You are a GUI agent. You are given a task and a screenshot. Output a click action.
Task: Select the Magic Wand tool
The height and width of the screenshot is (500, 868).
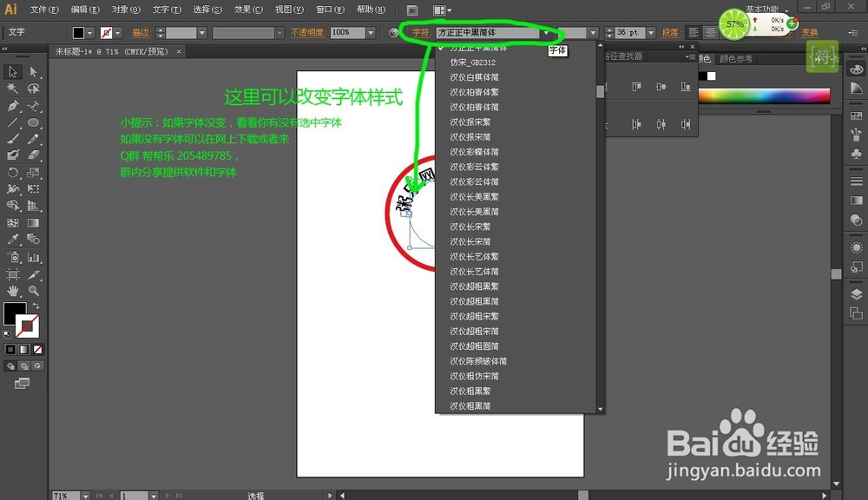(x=13, y=89)
